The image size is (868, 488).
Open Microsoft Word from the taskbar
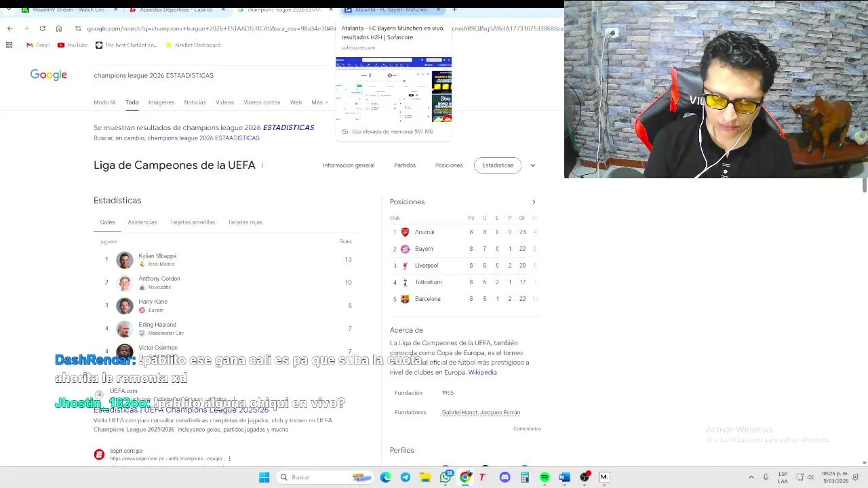[564, 477]
